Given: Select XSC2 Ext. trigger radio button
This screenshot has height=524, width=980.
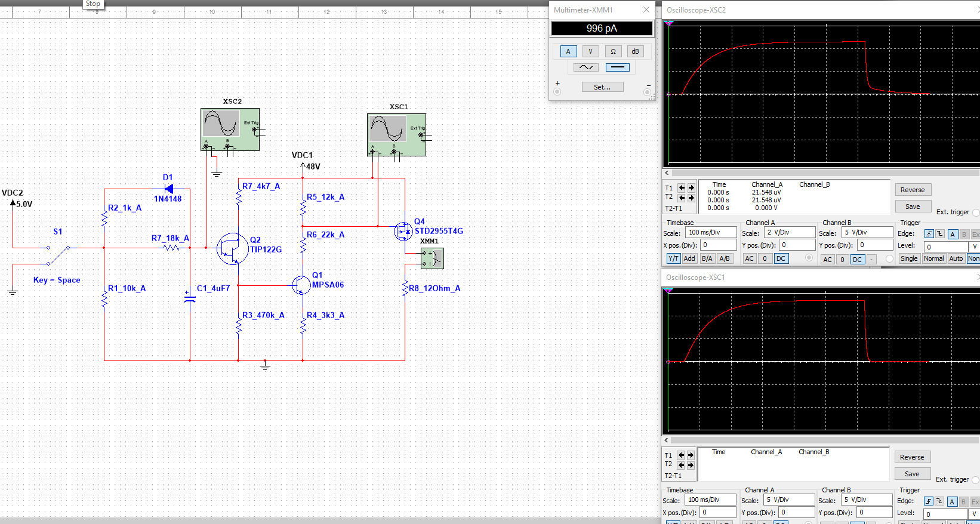Looking at the screenshot, I should (x=976, y=212).
